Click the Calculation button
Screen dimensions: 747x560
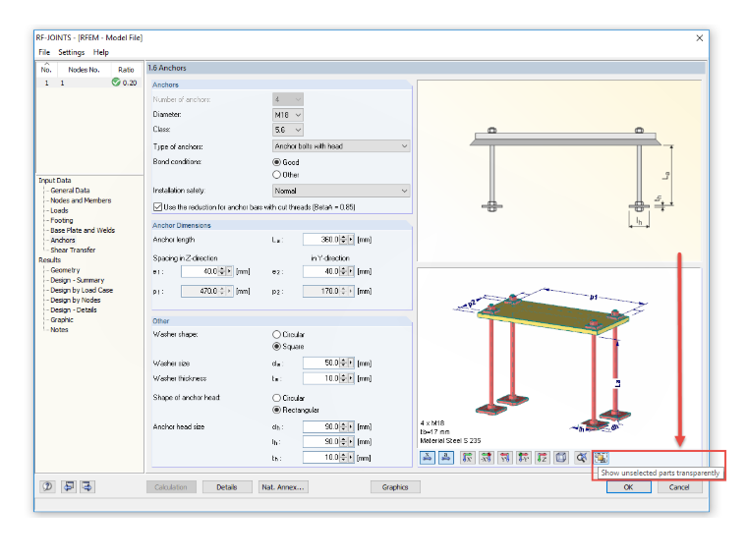(x=171, y=487)
